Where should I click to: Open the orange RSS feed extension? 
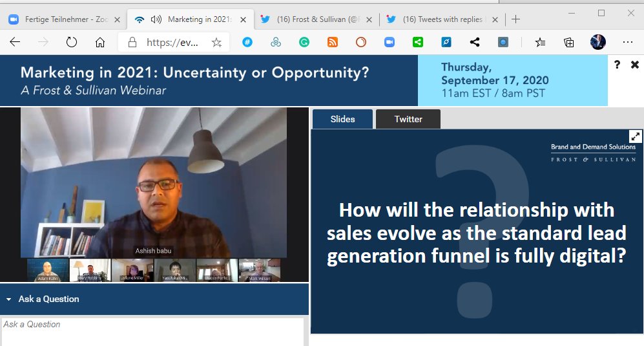[x=332, y=42]
